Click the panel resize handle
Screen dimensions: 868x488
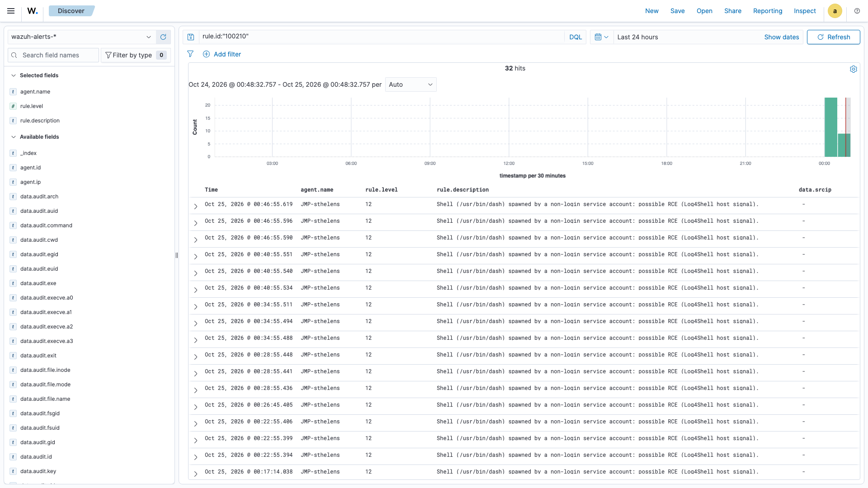pyautogui.click(x=177, y=255)
